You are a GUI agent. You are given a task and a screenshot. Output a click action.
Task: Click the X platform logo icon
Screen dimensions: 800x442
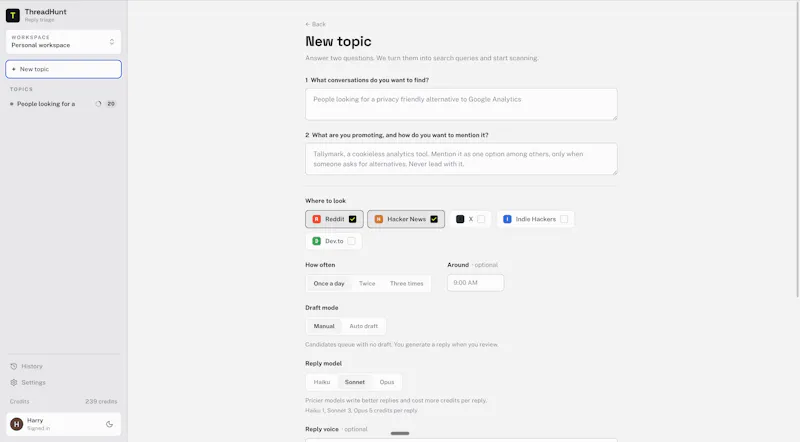point(460,219)
